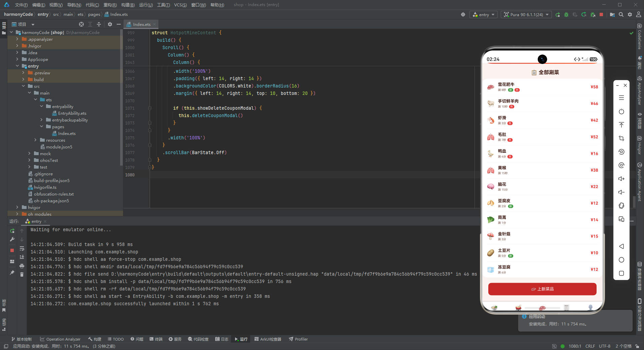Collapse the pages folder
The width and height of the screenshot is (644, 350).
point(41,127)
